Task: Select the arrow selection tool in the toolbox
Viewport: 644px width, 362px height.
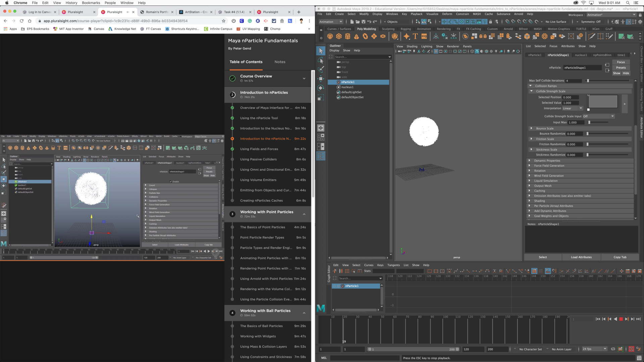Action: tap(320, 51)
